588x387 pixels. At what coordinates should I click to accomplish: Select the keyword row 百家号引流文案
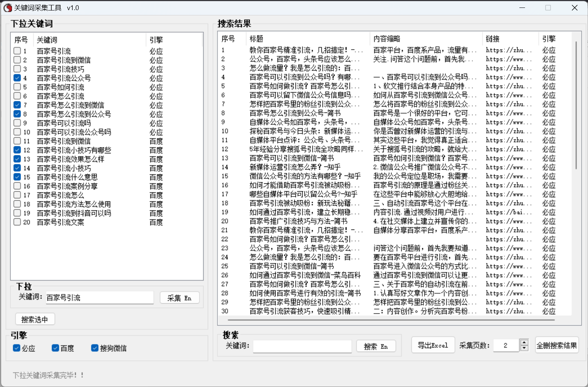pyautogui.click(x=107, y=222)
